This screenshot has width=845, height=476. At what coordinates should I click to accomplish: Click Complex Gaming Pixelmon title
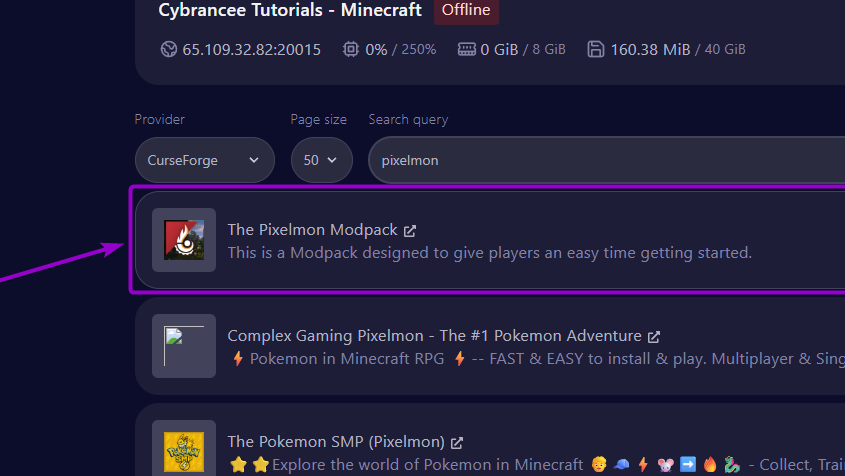pyautogui.click(x=434, y=336)
